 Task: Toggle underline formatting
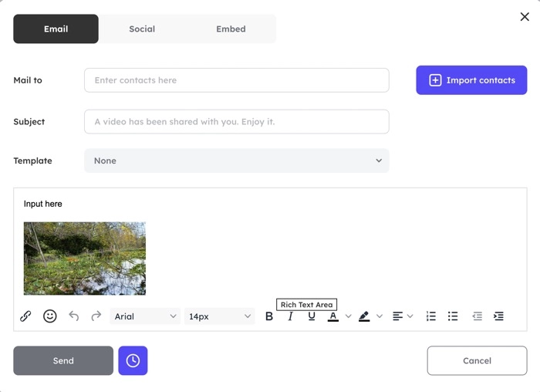tap(312, 316)
